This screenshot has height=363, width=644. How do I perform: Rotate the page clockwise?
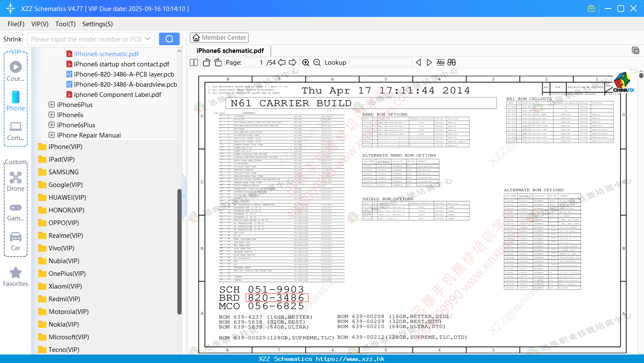(x=218, y=63)
